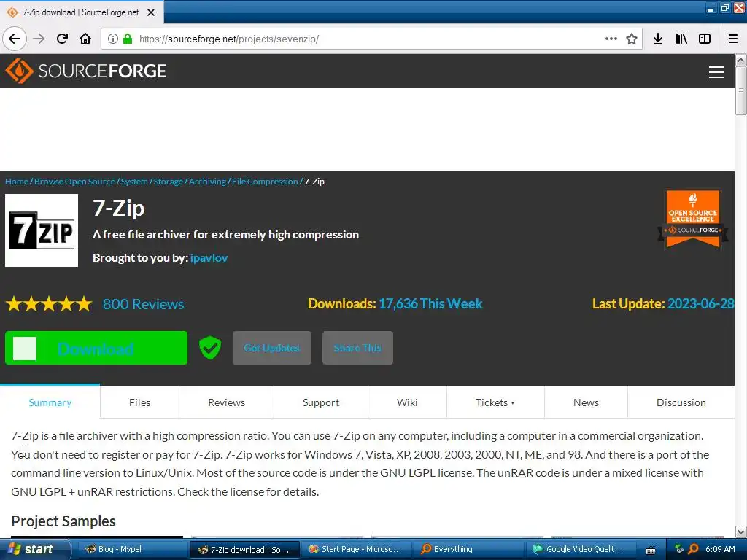Open the ipavlov author link

point(209,257)
